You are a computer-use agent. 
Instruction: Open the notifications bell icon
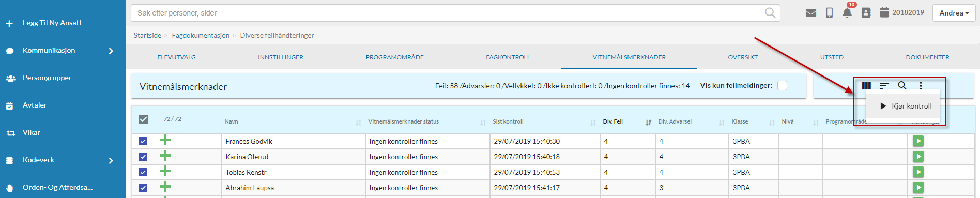847,13
